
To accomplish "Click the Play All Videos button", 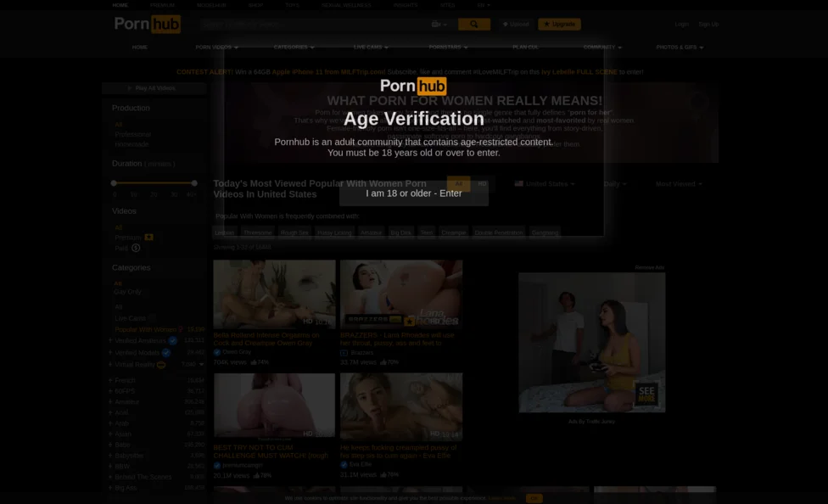I will [154, 88].
